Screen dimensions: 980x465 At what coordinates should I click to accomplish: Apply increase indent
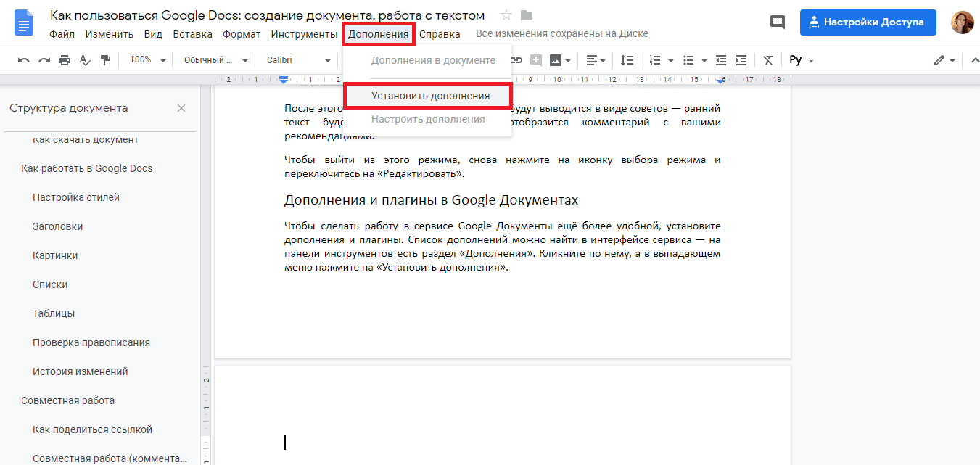(x=741, y=59)
